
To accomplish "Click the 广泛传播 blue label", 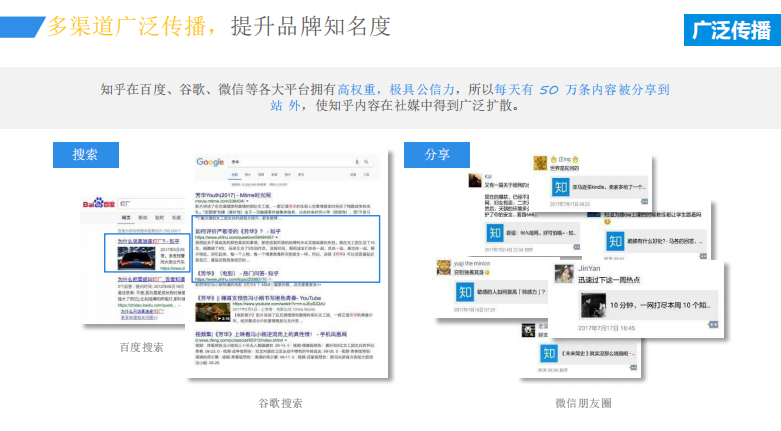I will [732, 30].
